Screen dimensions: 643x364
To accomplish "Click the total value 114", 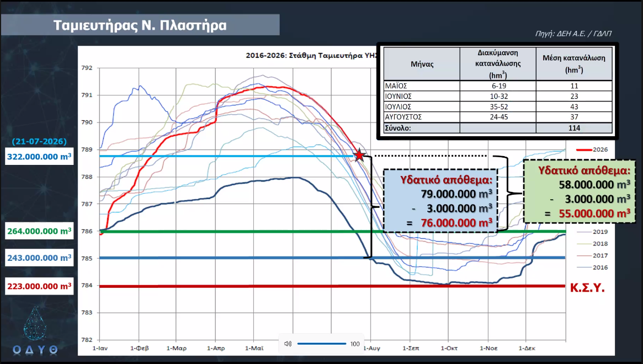I will [574, 128].
